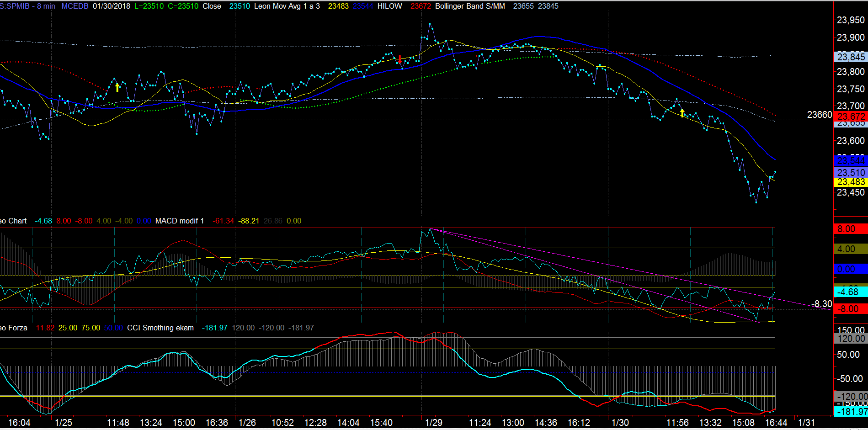Click the blue 50.00 Forza parameter
Viewport: 868px width, 430px height.
pyautogui.click(x=113, y=328)
